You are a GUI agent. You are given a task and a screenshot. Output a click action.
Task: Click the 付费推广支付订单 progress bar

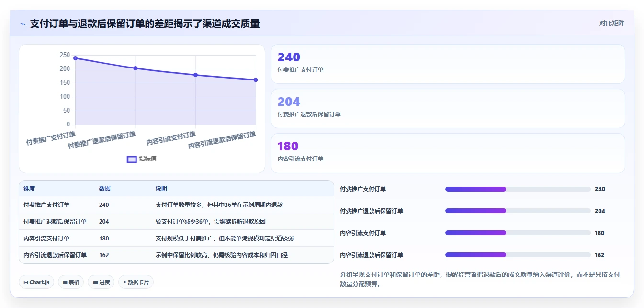coord(518,189)
